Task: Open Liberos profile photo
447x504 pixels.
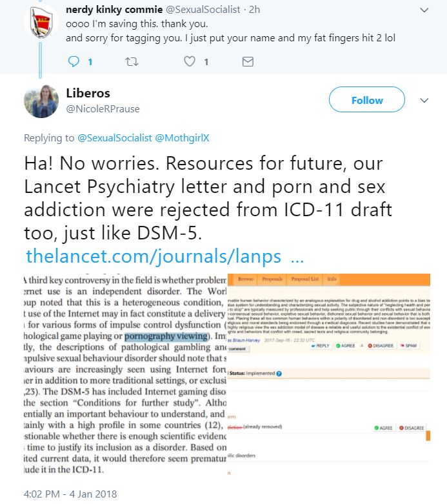Action: tap(41, 101)
